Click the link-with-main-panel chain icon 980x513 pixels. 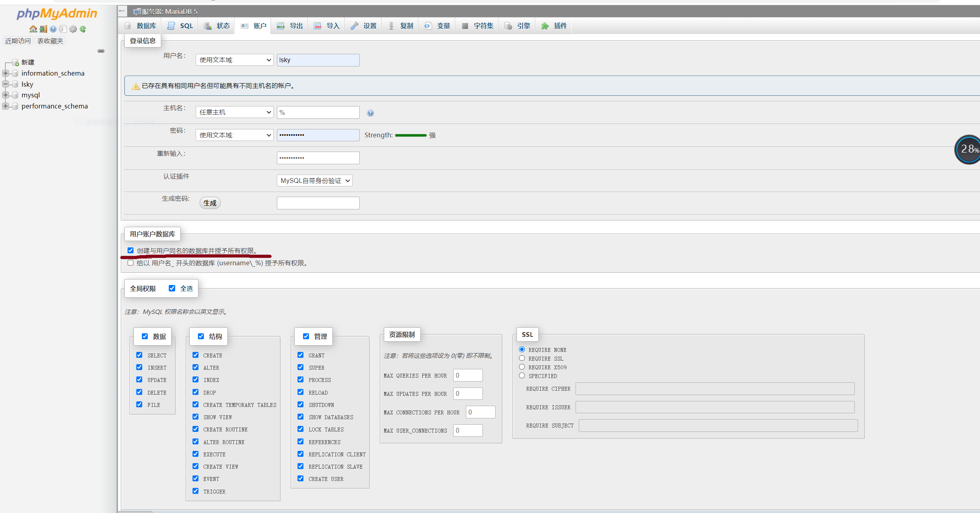click(x=101, y=51)
